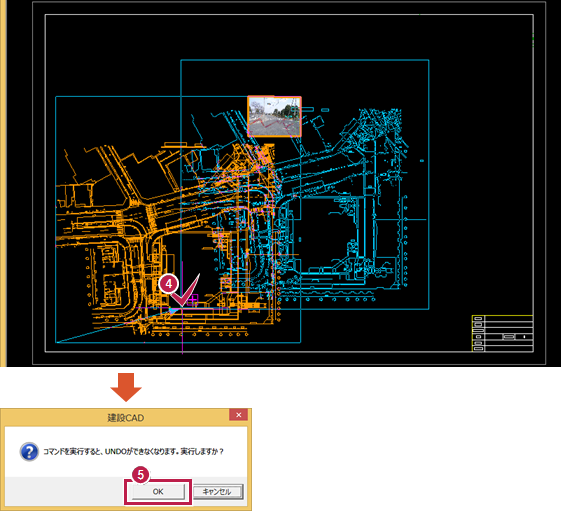This screenshot has height=511, width=561.
Task: Confirm the UNDO warning with OK
Action: 158,492
